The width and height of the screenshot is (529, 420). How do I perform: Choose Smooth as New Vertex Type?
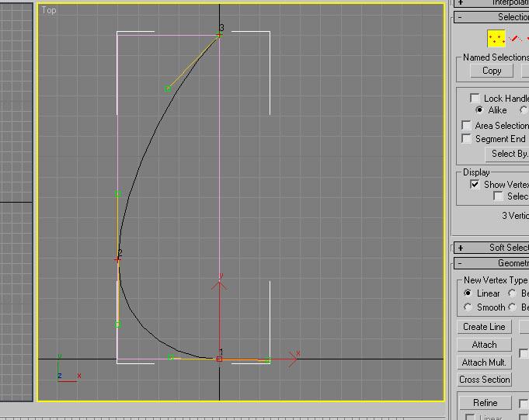coord(468,307)
